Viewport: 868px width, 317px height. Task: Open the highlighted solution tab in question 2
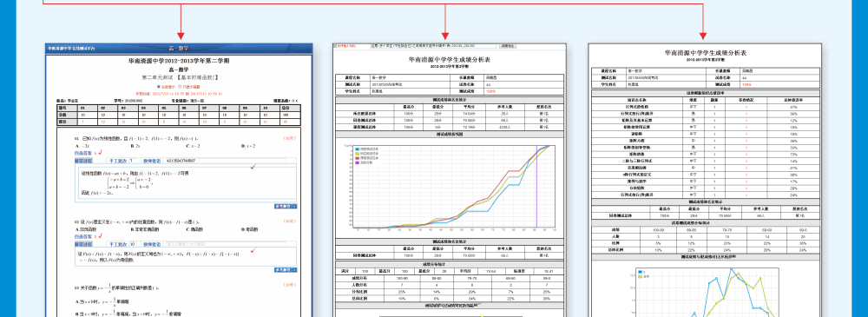[x=83, y=244]
